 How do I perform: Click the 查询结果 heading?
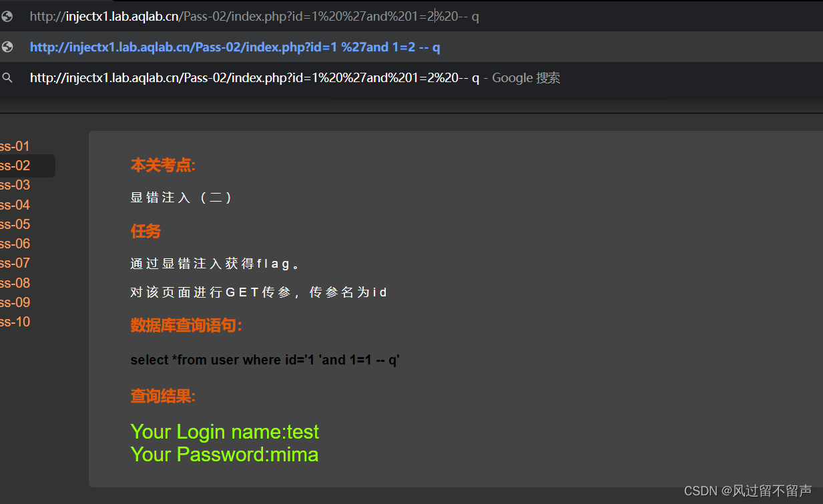pos(163,397)
